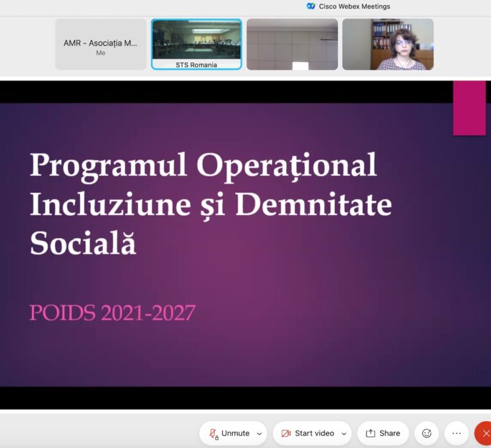491x448 pixels.
Task: Click the Cisco Webex Meetings logo icon
Action: [x=310, y=6]
